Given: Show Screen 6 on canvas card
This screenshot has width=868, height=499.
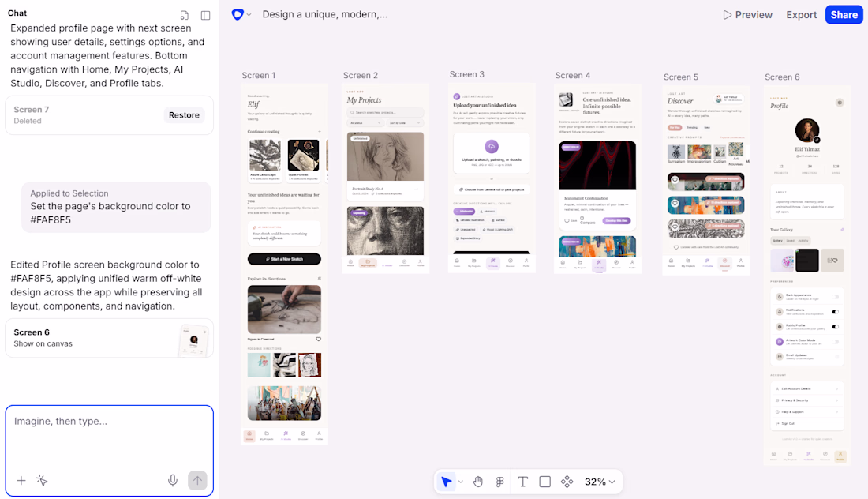Looking at the screenshot, I should [x=109, y=338].
